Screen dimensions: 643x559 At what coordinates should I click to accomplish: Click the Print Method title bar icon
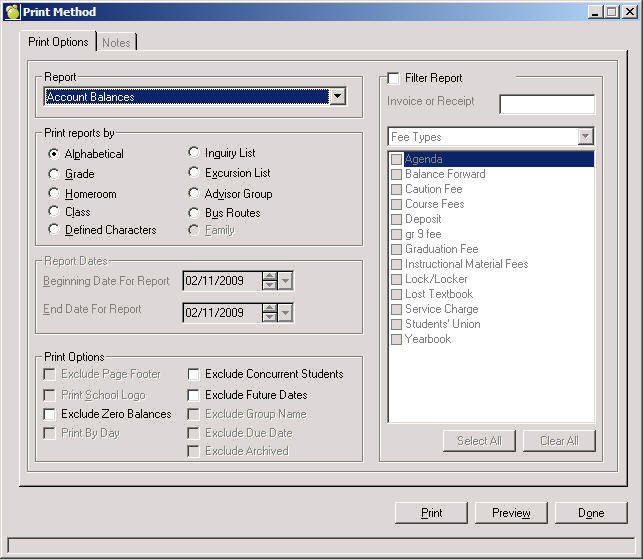point(12,11)
